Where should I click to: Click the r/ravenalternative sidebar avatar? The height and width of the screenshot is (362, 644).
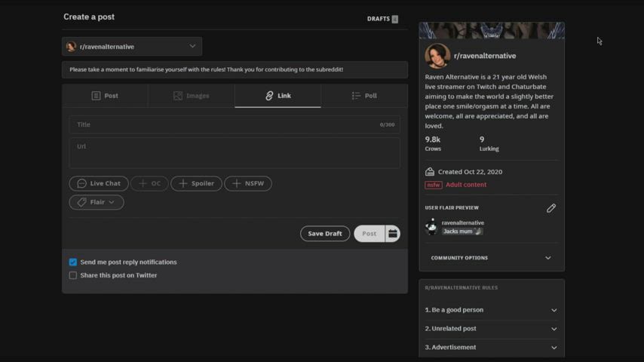click(x=437, y=56)
